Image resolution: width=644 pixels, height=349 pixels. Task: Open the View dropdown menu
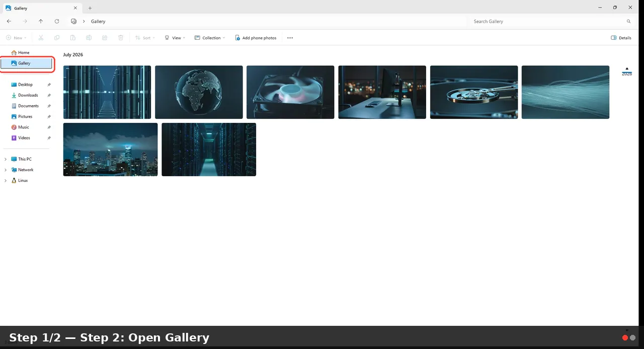(x=175, y=38)
